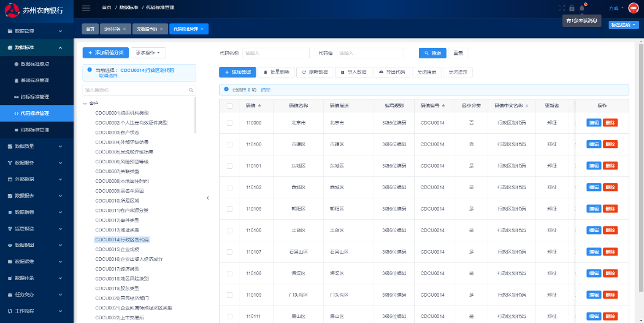Sort by the 码值 column arrows
The height and width of the screenshot is (323, 644).
click(x=259, y=106)
